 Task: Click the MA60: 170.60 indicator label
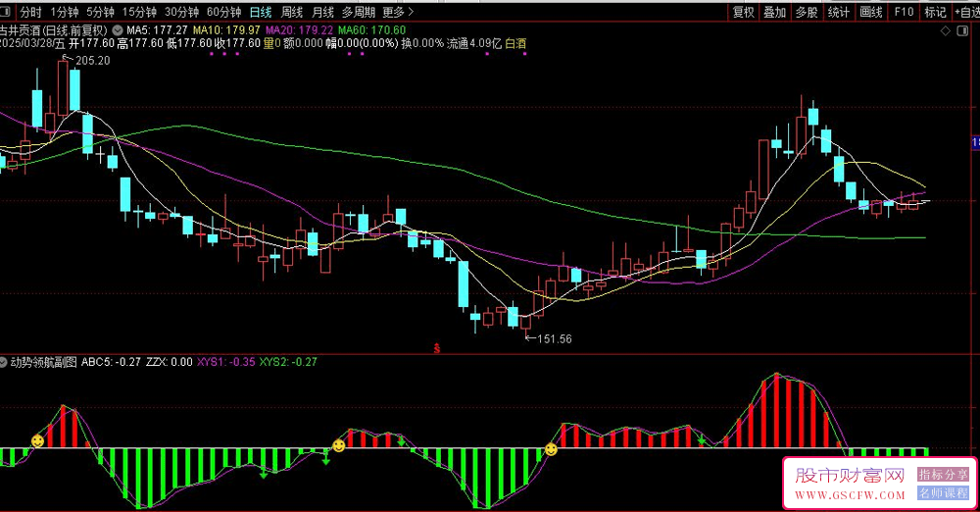tap(371, 30)
